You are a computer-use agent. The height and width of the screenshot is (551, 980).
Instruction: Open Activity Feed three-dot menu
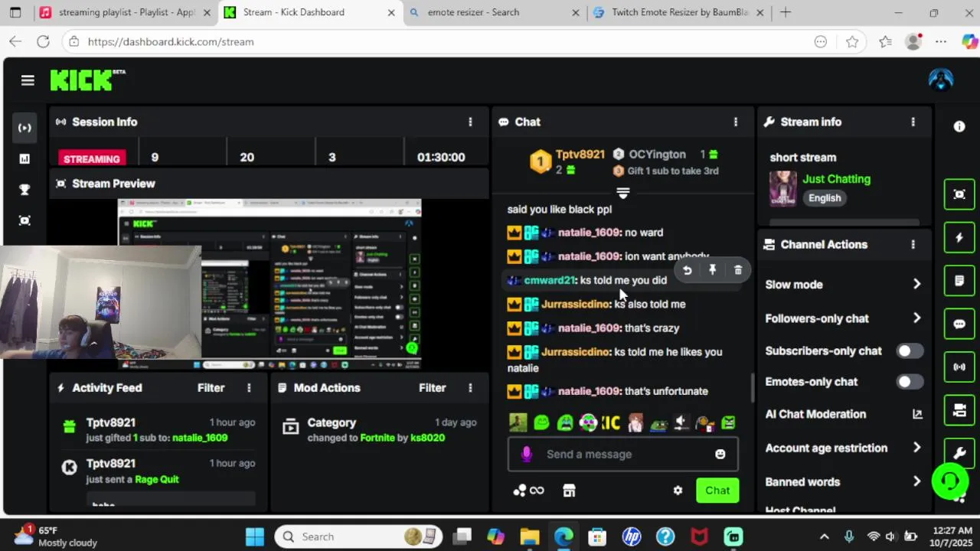[x=249, y=388]
